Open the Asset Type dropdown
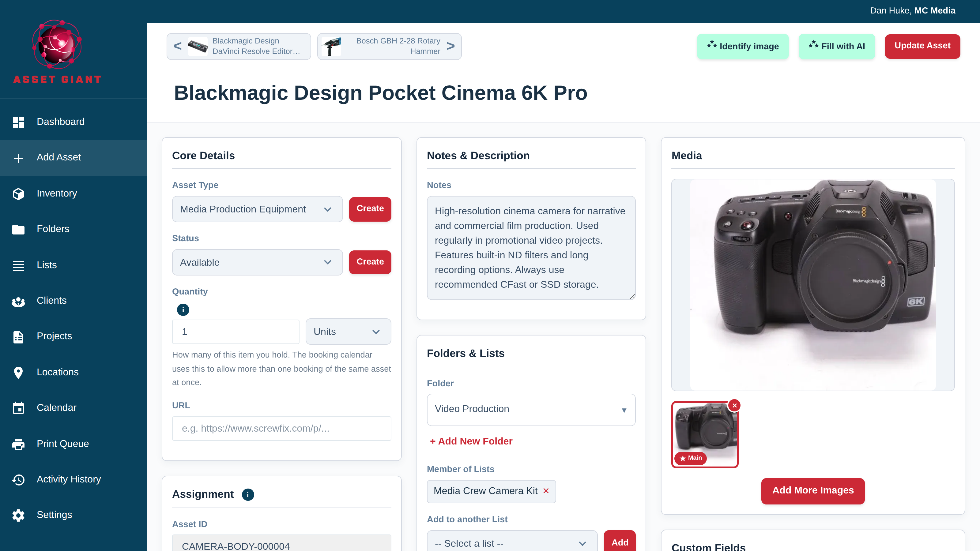The width and height of the screenshot is (980, 551). pos(258,209)
